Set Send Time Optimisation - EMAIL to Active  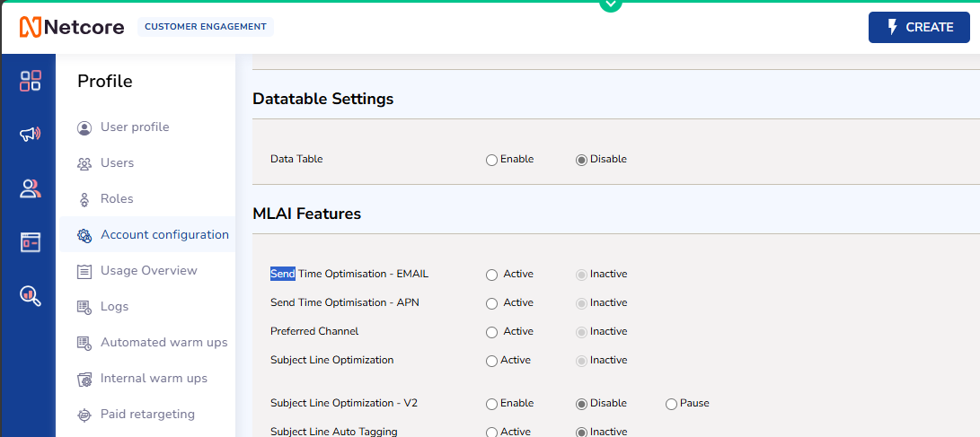point(492,275)
